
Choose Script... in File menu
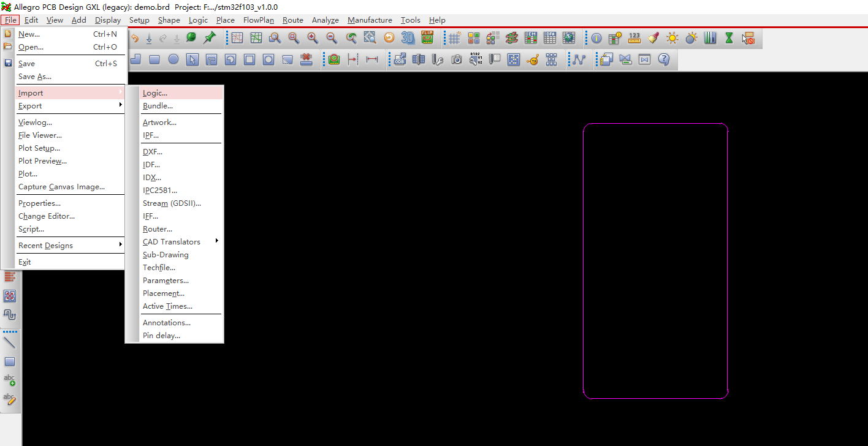[x=70, y=229]
